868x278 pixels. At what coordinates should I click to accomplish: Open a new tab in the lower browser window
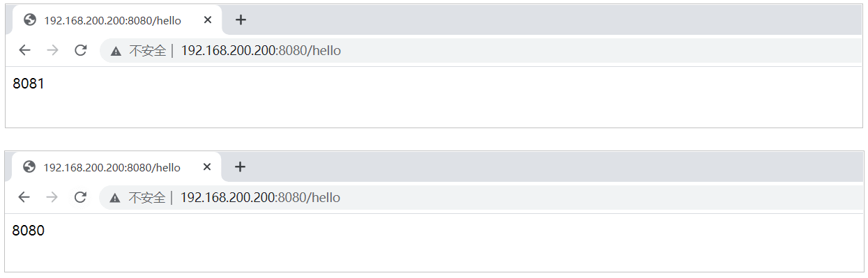[241, 167]
